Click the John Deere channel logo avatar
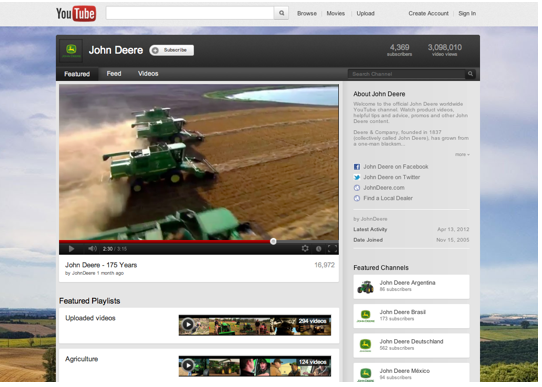The height and width of the screenshot is (387, 542). pyautogui.click(x=71, y=50)
